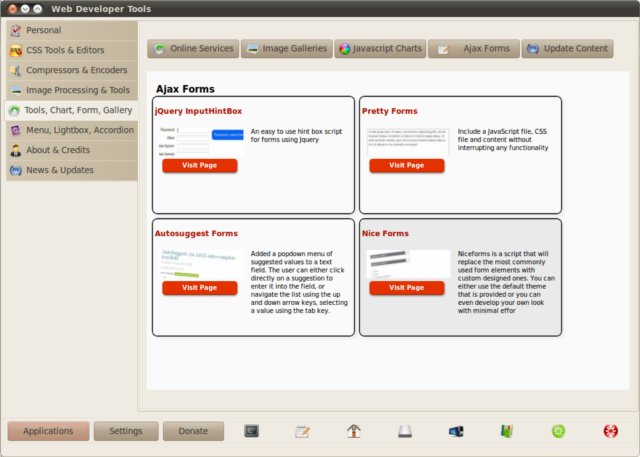This screenshot has height=457, width=640.
Task: Open Menu, Lightbox, Accordion category
Action: [x=72, y=130]
